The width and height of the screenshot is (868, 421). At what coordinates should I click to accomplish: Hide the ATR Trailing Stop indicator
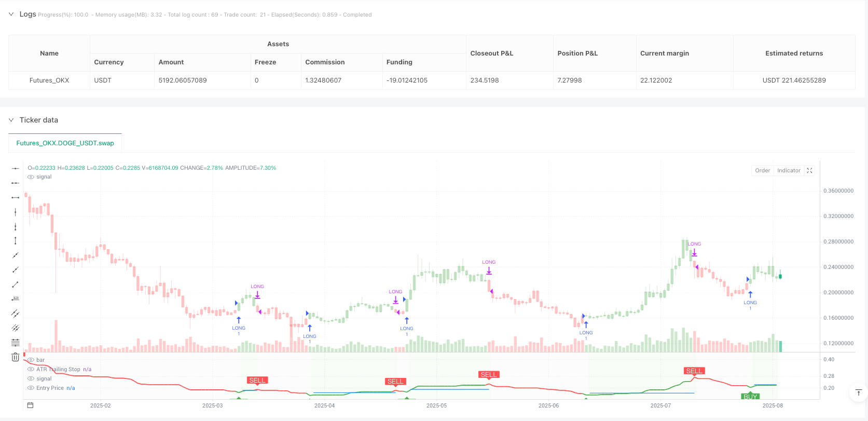31,370
